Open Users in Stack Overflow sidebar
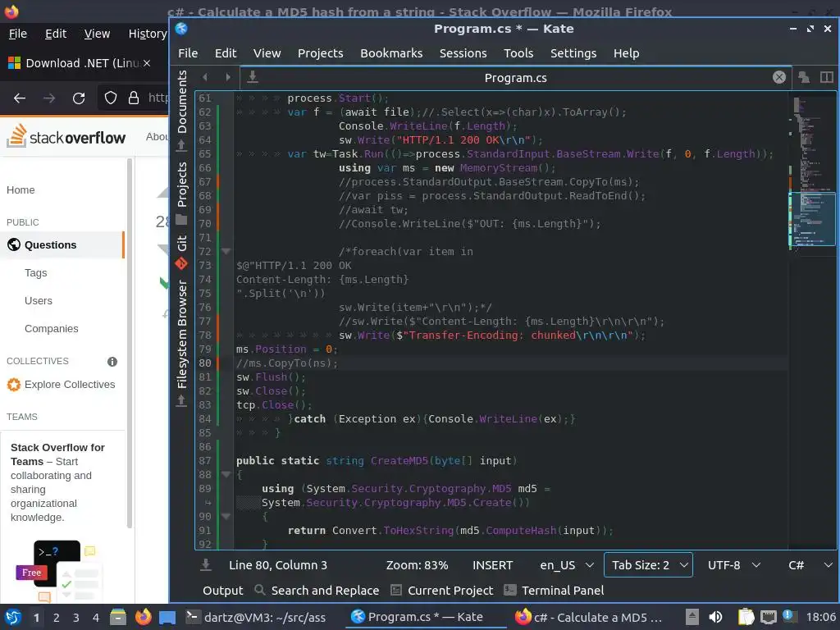 (39, 300)
